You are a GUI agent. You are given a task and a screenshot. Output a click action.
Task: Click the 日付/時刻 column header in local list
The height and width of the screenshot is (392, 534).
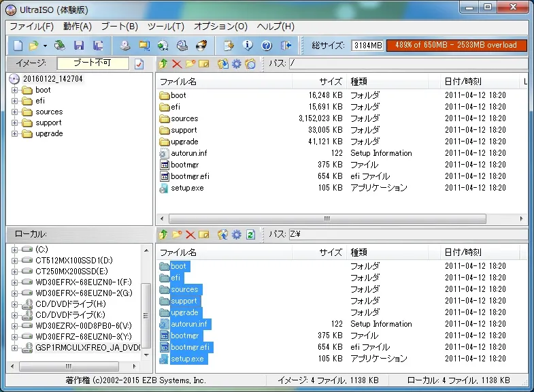(480, 252)
